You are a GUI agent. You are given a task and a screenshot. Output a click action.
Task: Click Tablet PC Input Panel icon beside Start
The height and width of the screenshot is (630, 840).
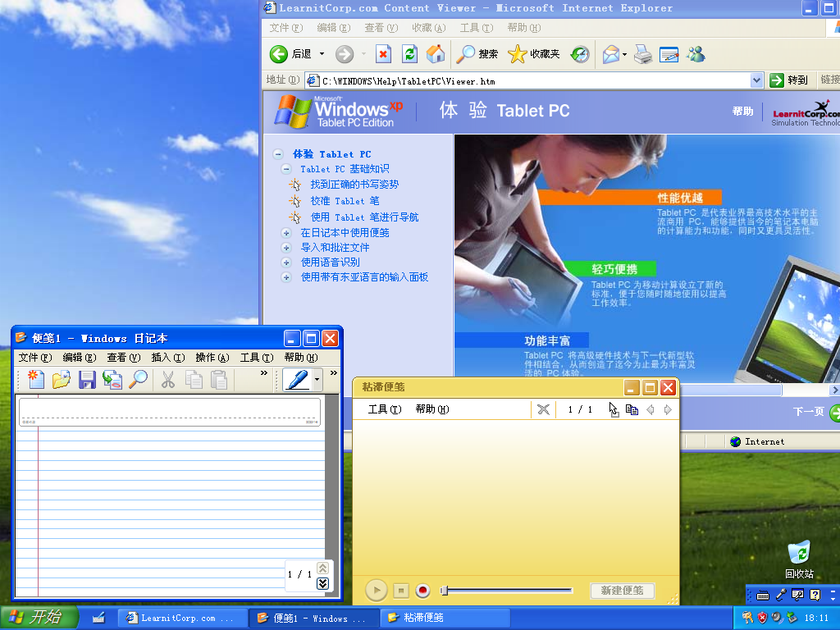click(98, 618)
